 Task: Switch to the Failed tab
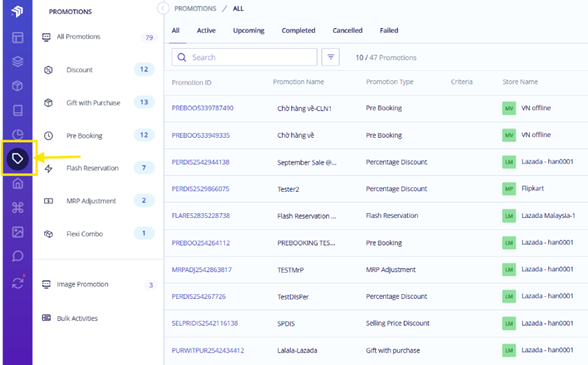tap(389, 30)
